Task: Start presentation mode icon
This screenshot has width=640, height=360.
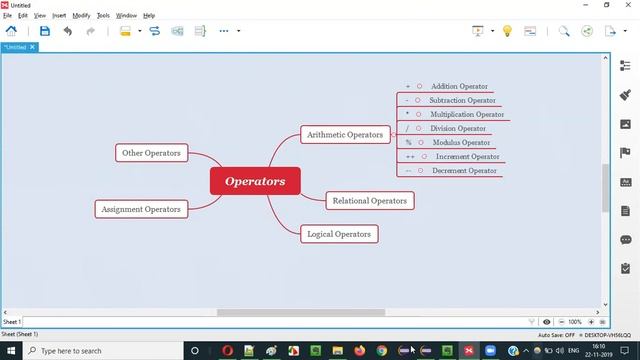Action: 478,31
